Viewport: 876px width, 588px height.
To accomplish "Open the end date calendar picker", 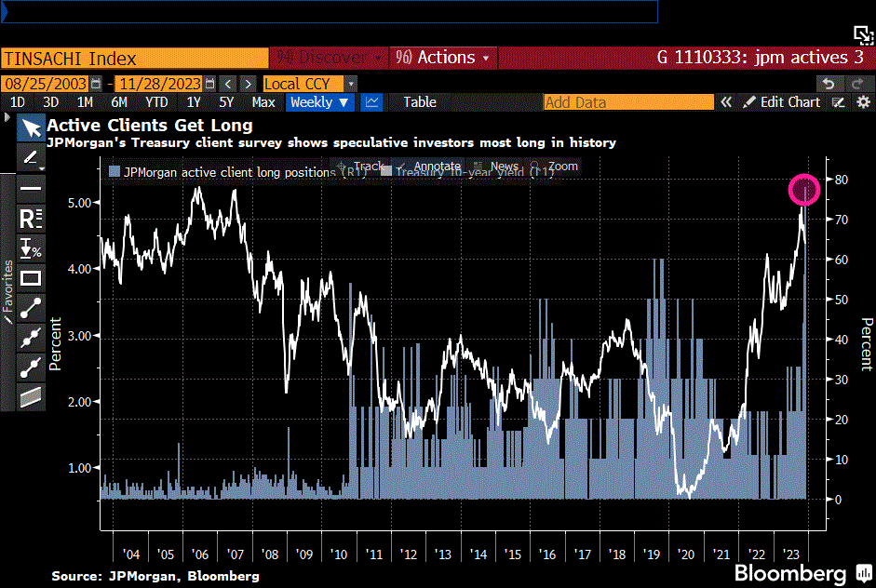I will (x=210, y=84).
